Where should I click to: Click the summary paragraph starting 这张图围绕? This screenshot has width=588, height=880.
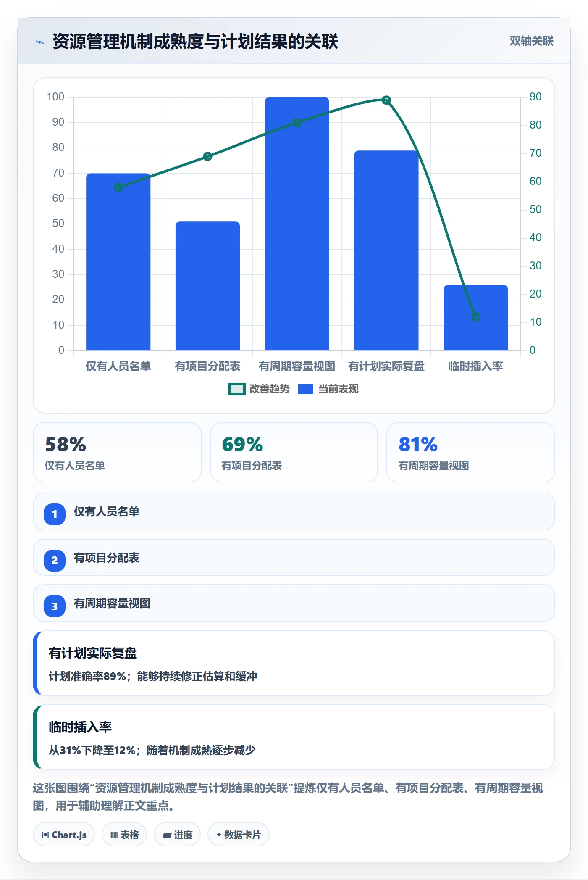click(x=288, y=797)
